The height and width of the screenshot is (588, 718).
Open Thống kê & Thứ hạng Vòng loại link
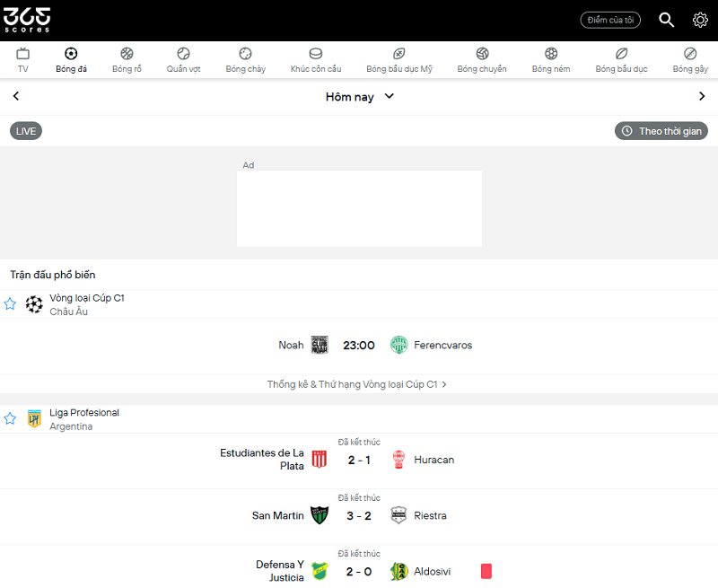tap(356, 384)
